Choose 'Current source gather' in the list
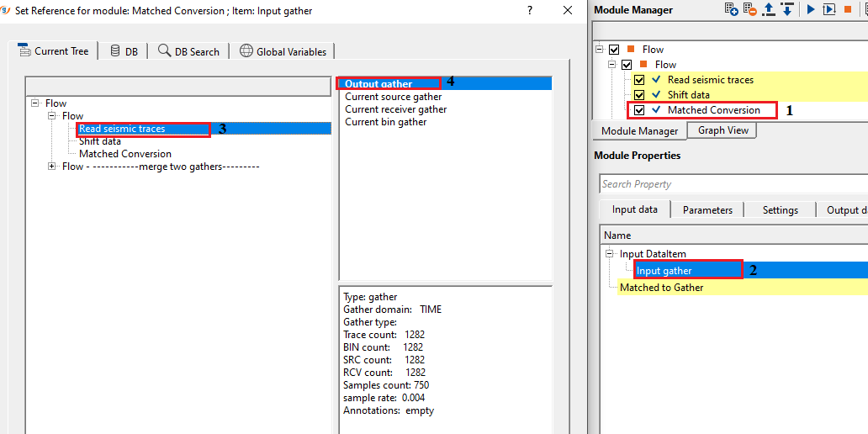The height and width of the screenshot is (434, 868). click(x=393, y=97)
